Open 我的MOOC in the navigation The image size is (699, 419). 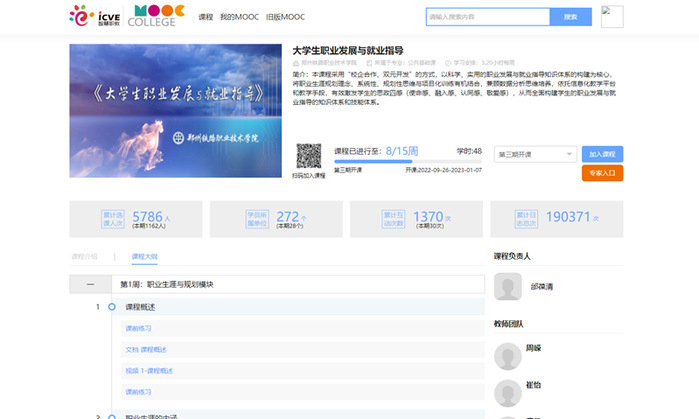click(x=239, y=17)
